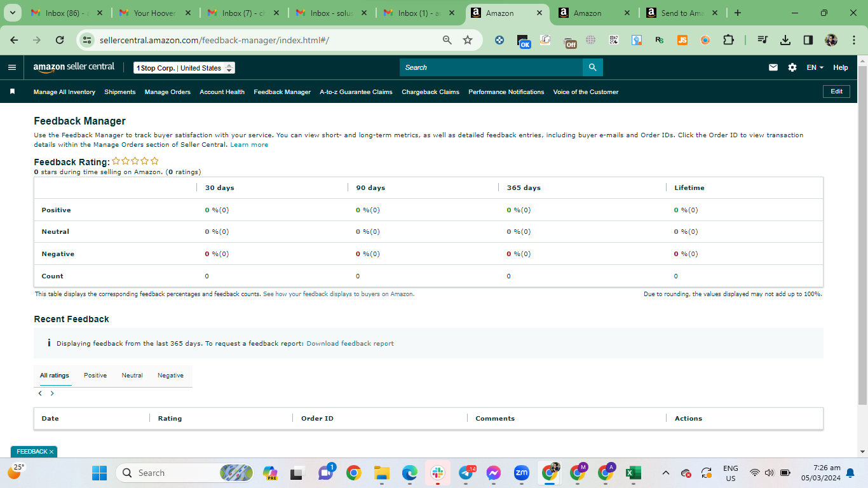Click the zoom magnifier icon in address bar
The height and width of the screenshot is (488, 868).
click(447, 40)
